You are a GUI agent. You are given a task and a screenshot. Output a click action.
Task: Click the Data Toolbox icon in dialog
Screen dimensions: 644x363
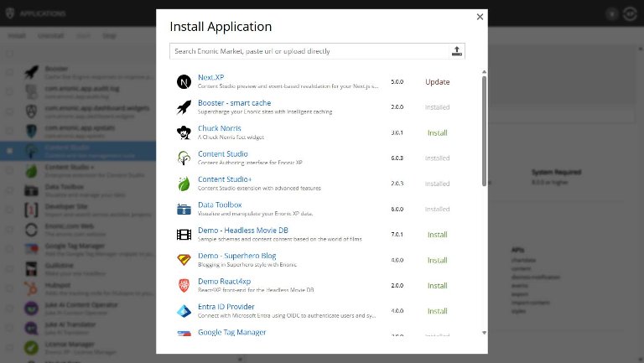pos(184,209)
